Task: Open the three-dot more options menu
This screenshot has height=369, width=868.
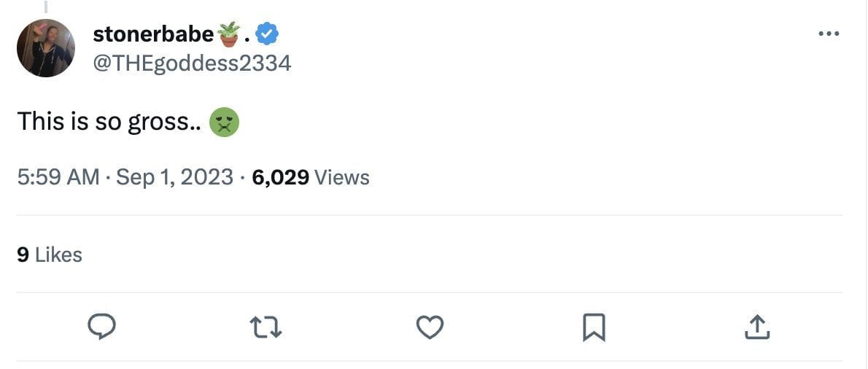Action: [829, 34]
